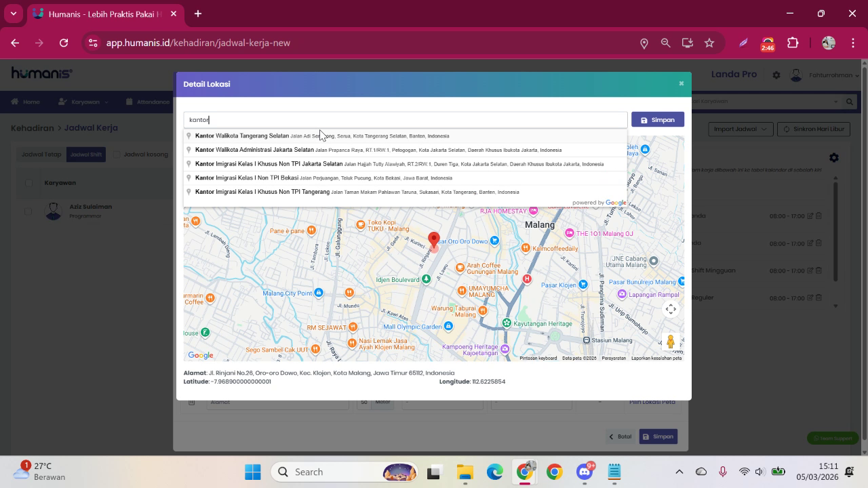Click the employee search magnifier icon
This screenshot has height=488, width=868.
click(849, 102)
